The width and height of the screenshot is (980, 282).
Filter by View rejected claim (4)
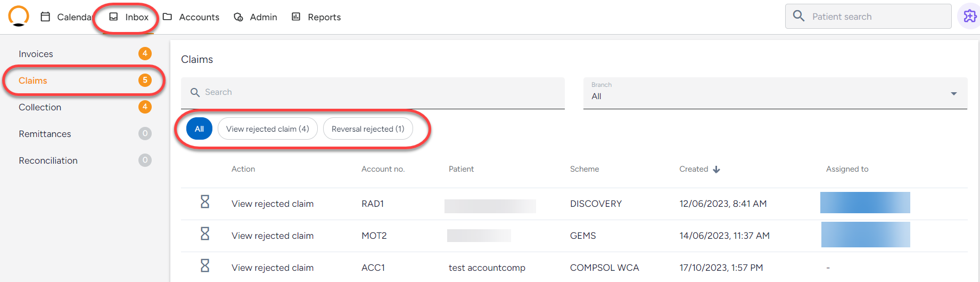[268, 129]
